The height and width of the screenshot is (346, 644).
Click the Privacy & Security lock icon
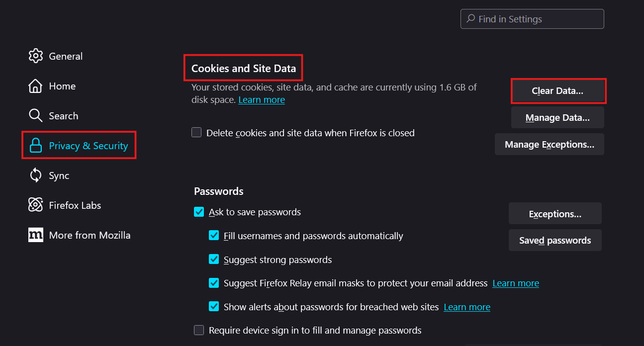point(35,146)
